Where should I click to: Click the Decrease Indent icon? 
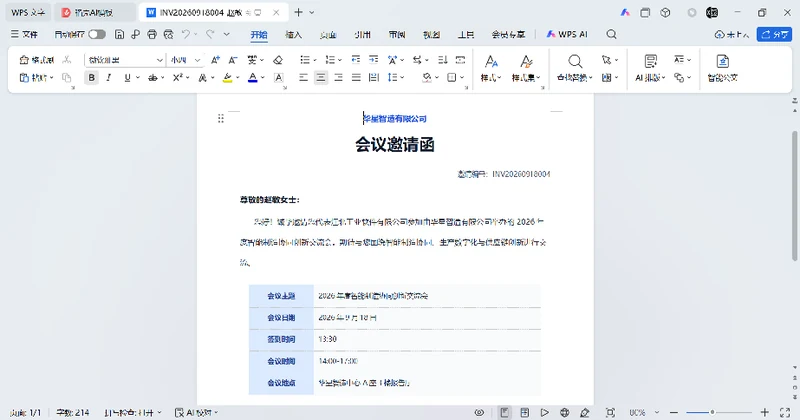(356, 60)
